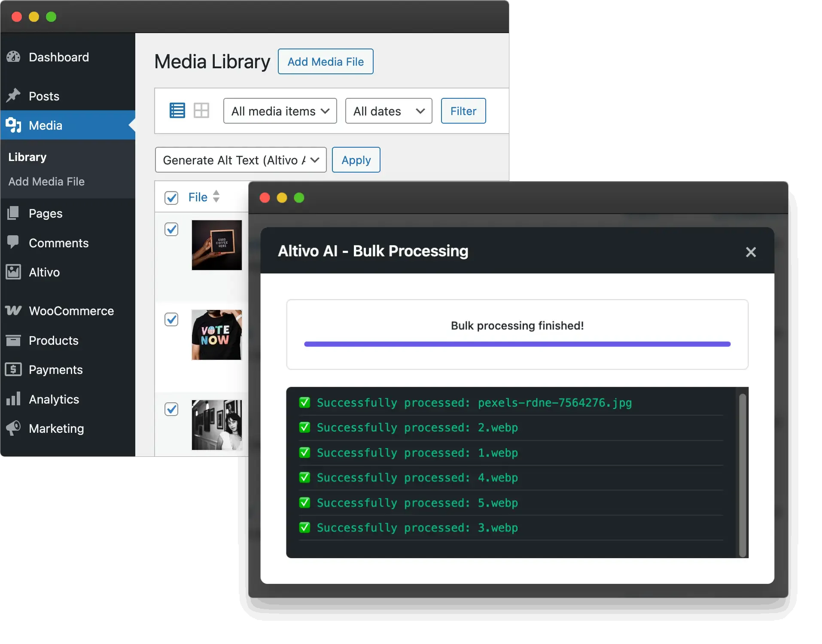This screenshot has width=822, height=644.
Task: Switch to list view in Media Library
Action: (x=177, y=111)
